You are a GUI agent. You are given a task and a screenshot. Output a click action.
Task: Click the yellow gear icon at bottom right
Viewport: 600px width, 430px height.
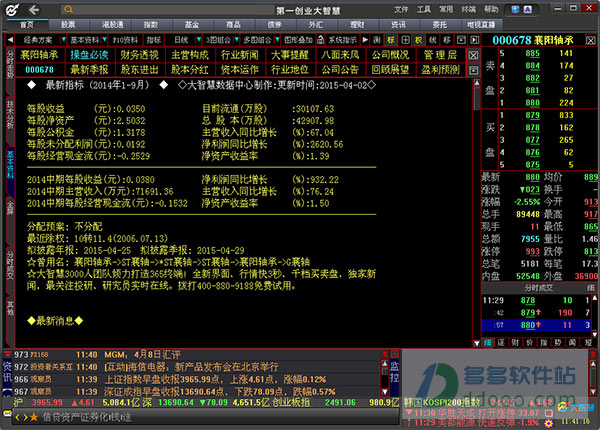pos(549,423)
